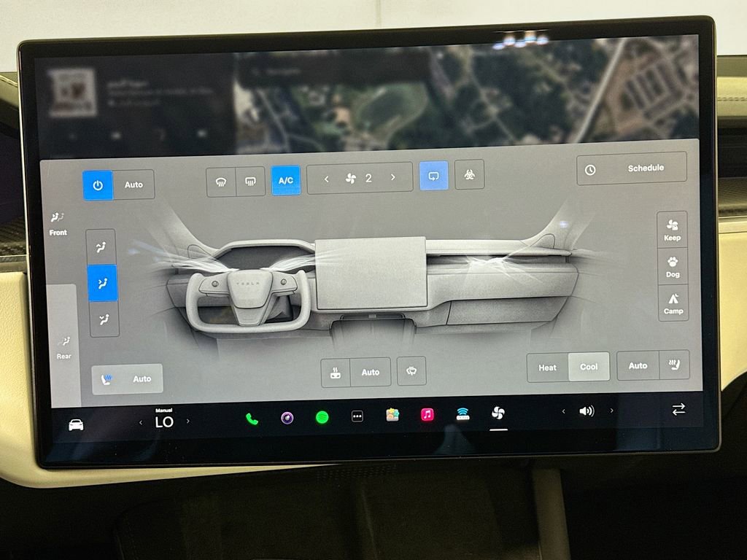Select feet-only front airflow direction
Viewport: 747px width, 560px height.
(103, 319)
